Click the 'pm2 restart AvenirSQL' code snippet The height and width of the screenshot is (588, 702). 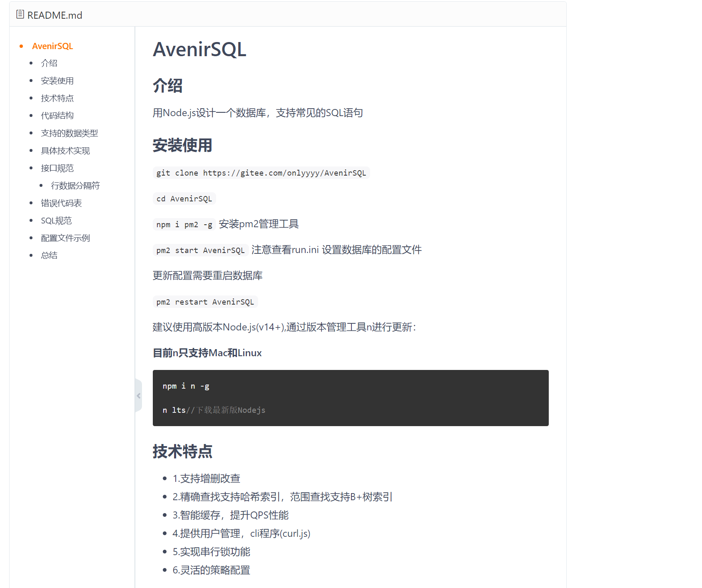(205, 302)
